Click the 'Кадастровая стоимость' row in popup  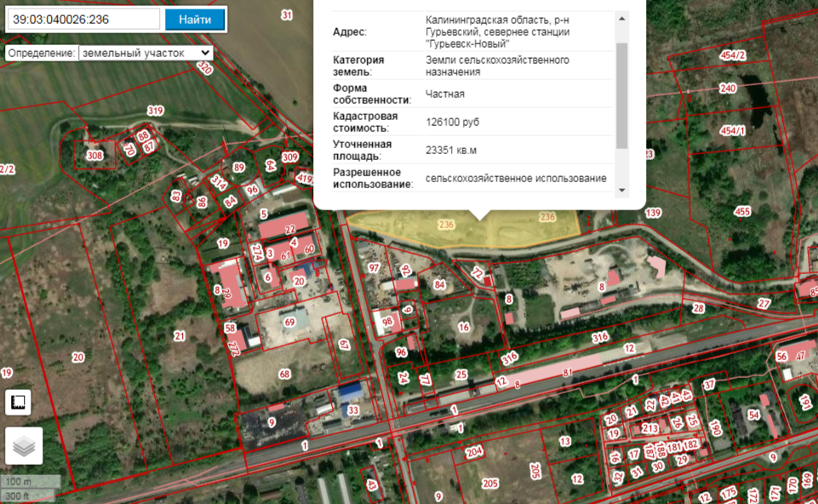click(x=471, y=122)
